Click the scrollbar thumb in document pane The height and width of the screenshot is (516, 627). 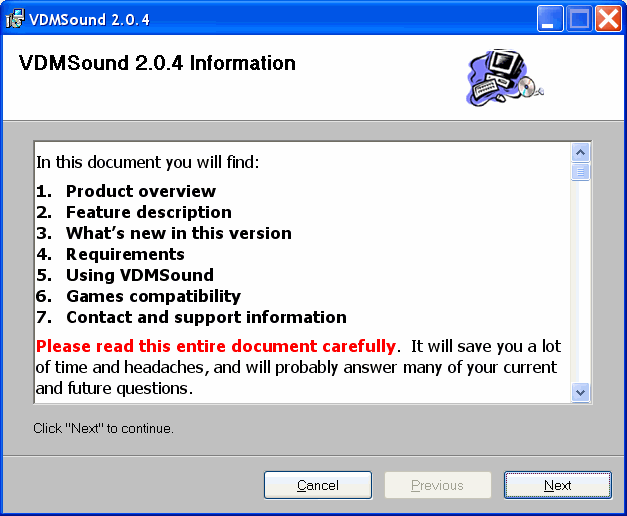tap(581, 172)
